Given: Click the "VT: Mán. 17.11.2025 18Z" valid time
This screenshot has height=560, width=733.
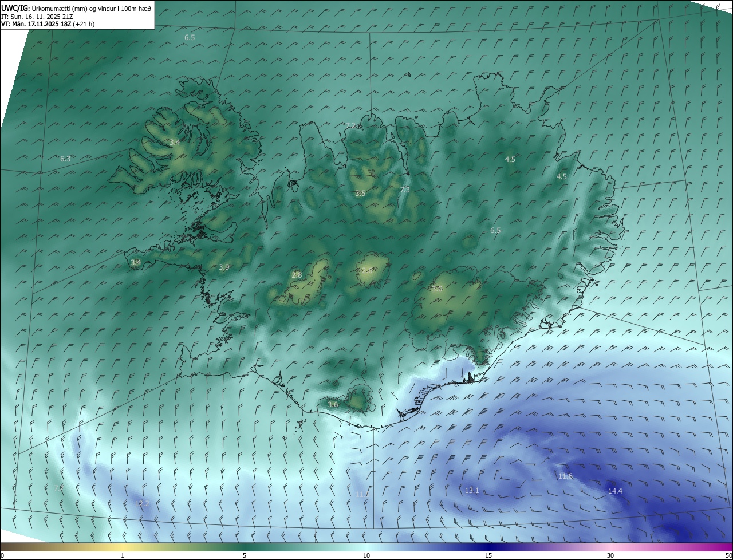Looking at the screenshot, I should (36, 24).
